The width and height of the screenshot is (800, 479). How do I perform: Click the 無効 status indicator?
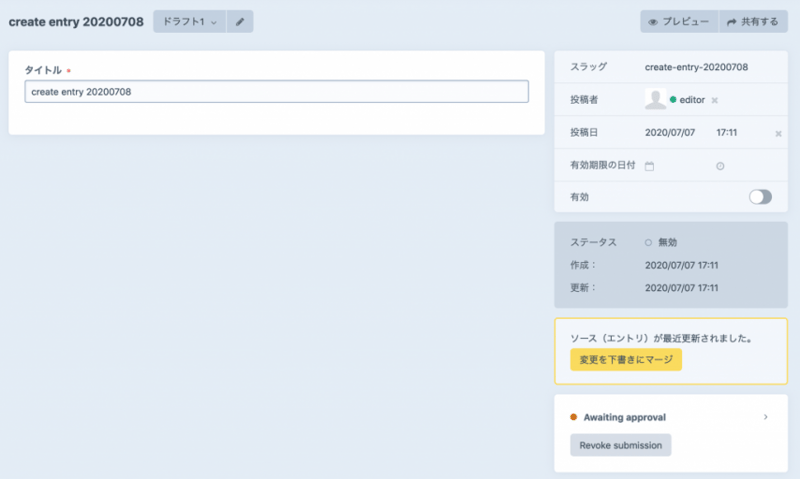point(662,242)
